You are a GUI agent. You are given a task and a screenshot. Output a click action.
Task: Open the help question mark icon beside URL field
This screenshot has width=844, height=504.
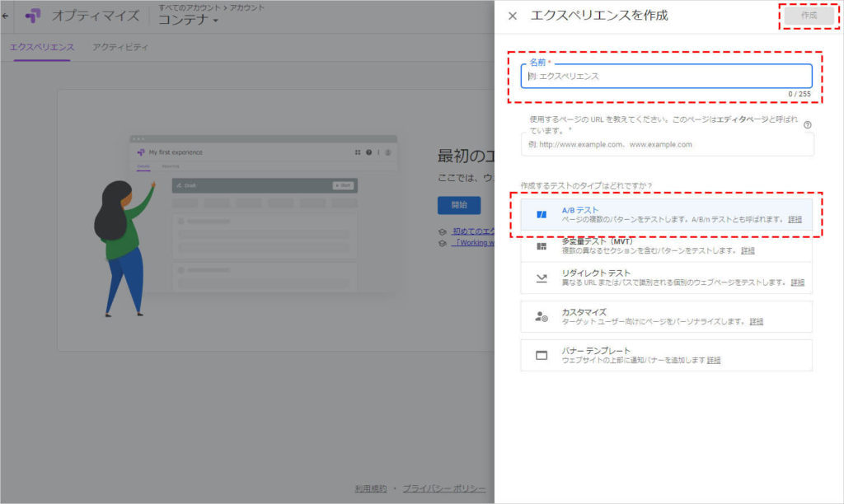808,125
